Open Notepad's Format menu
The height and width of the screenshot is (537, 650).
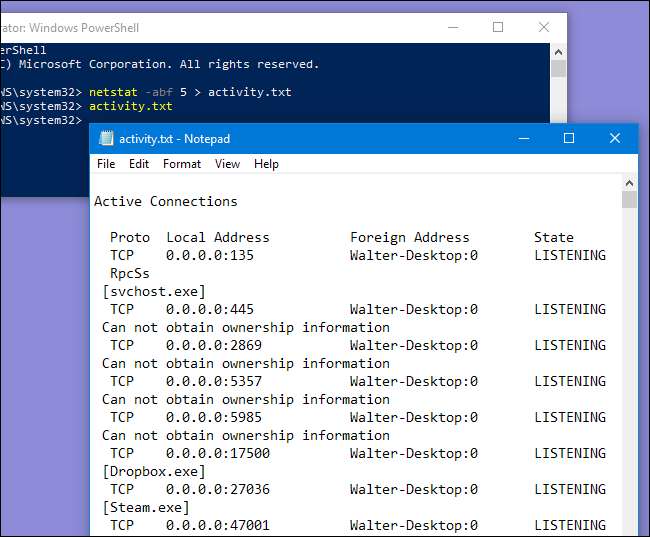coord(182,164)
